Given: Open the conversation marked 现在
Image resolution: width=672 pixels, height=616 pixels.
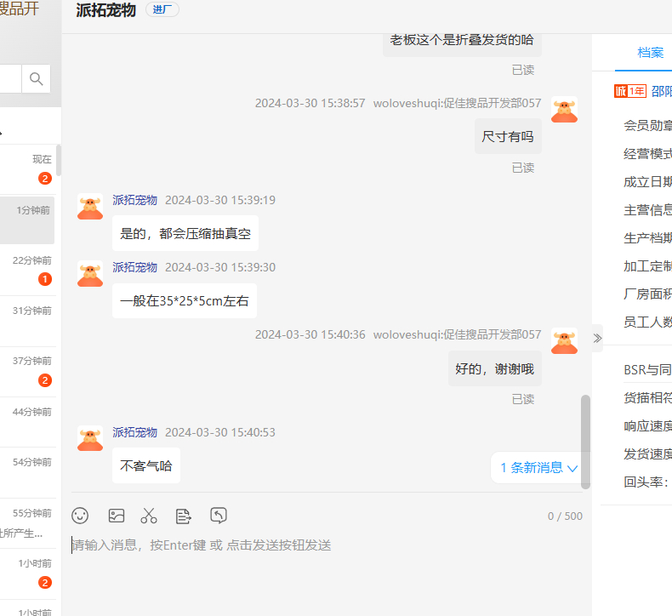Looking at the screenshot, I should click(x=27, y=168).
